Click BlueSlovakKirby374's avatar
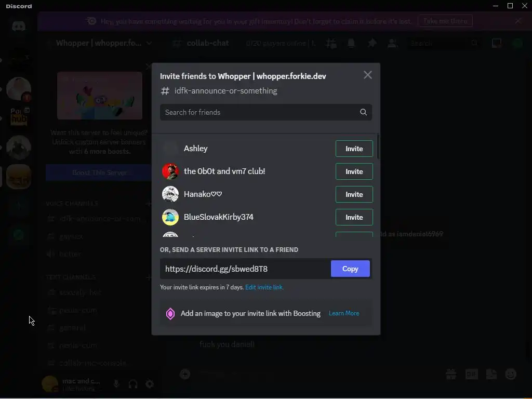Viewport: 532px width, 399px height. [x=170, y=217]
